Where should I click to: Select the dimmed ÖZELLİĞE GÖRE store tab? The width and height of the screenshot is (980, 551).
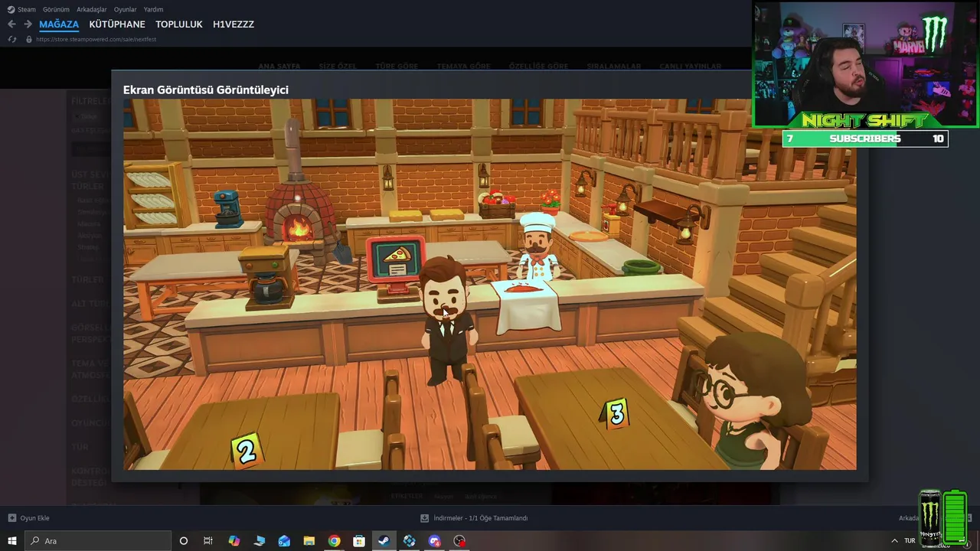click(539, 67)
